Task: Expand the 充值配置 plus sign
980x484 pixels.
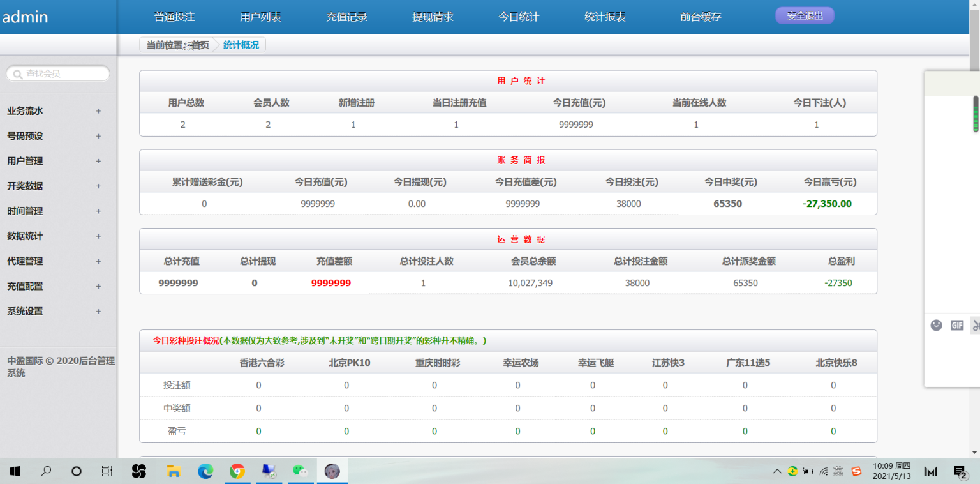Action: (98, 286)
